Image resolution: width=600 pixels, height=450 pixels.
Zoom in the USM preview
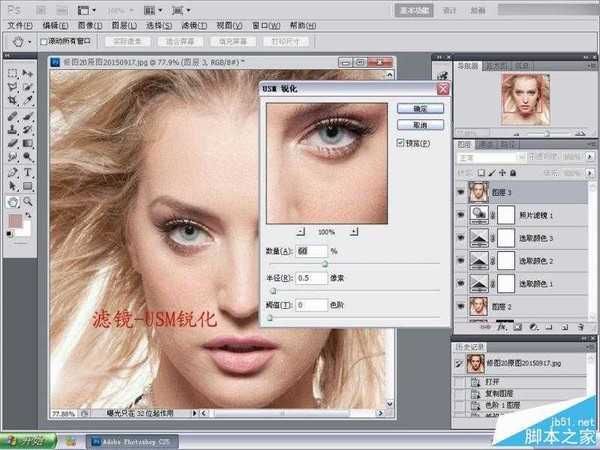(355, 232)
